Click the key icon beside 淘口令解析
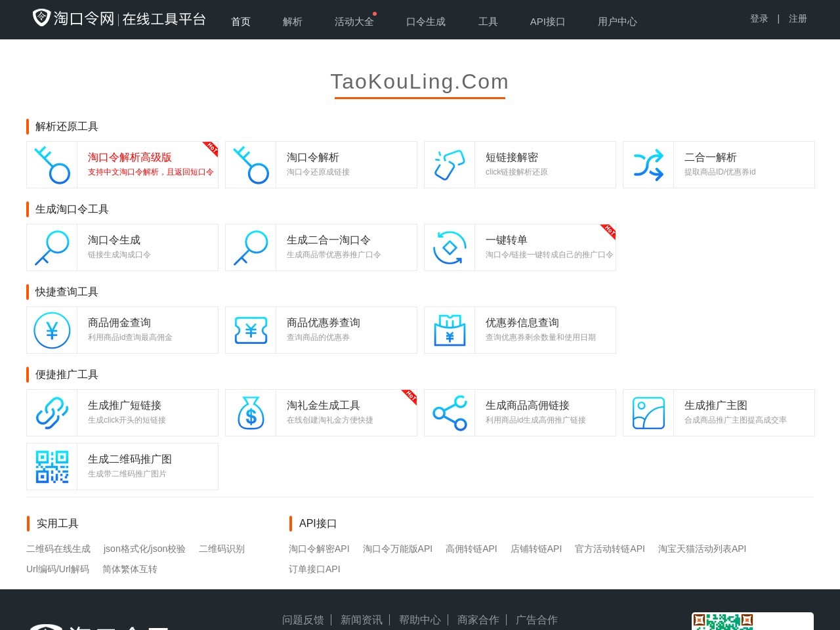 (x=251, y=165)
